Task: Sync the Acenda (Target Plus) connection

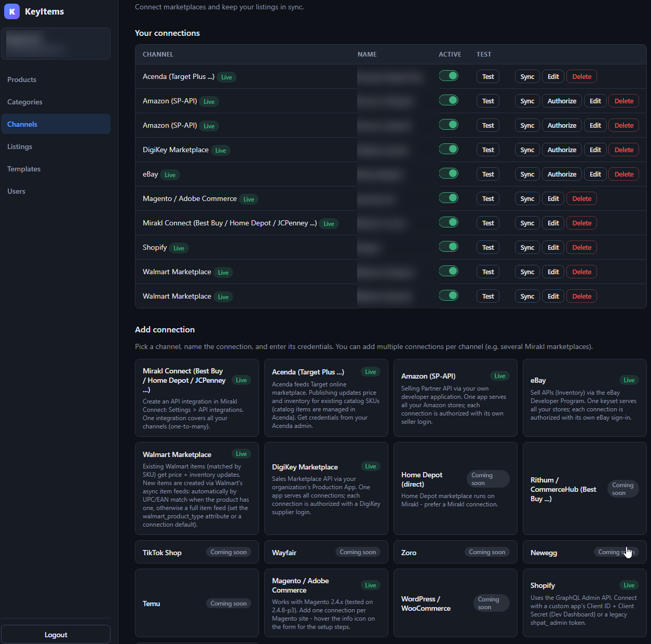Action: click(527, 76)
